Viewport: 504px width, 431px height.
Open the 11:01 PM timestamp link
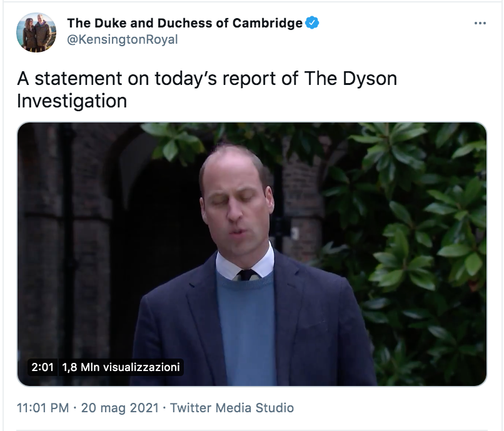pyautogui.click(x=43, y=408)
